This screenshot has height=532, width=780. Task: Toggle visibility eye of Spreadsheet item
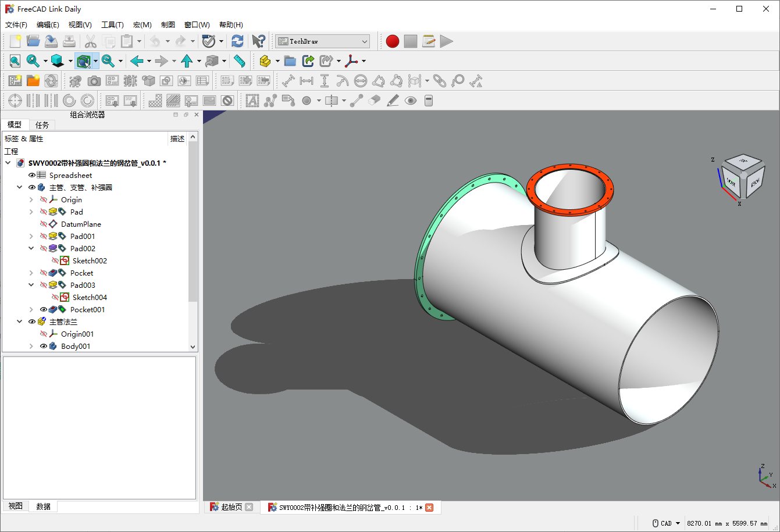point(32,175)
